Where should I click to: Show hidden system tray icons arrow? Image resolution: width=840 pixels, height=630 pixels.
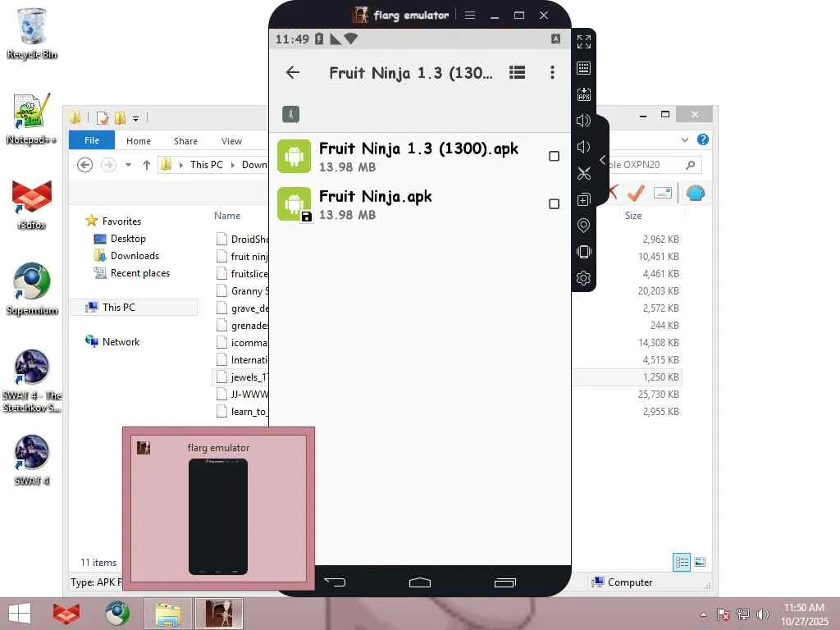tap(703, 614)
